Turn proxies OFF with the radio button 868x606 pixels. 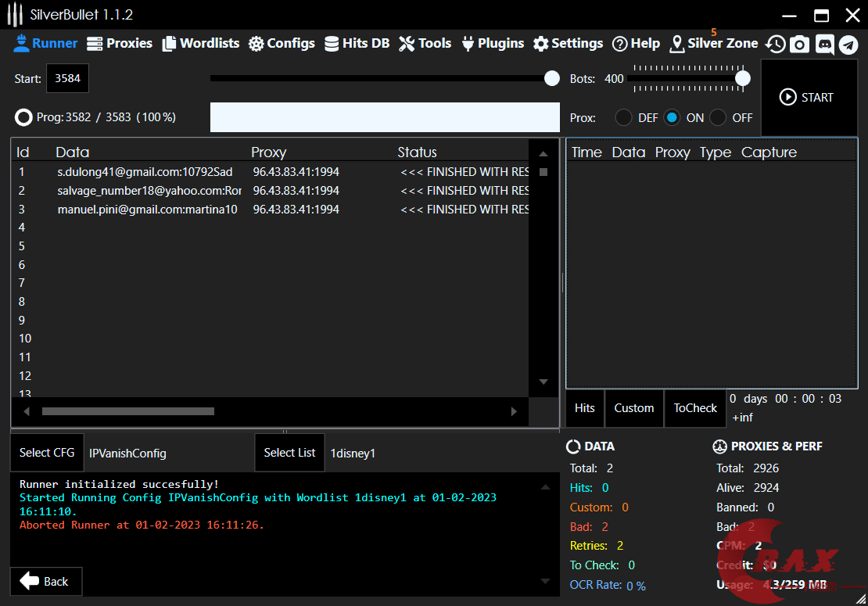[718, 118]
